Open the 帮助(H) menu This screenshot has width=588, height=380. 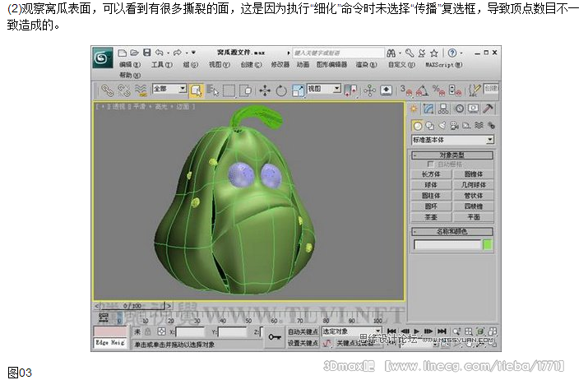click(130, 76)
